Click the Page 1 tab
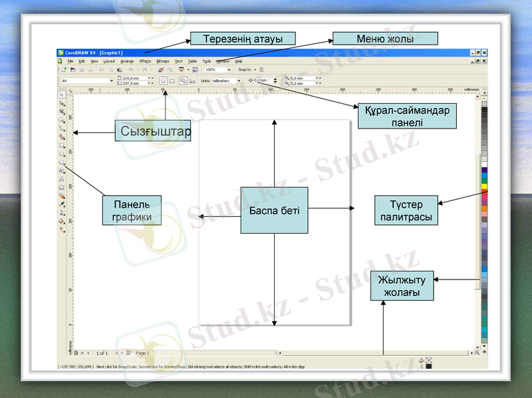Image resolution: width=532 pixels, height=398 pixels. coord(143,353)
